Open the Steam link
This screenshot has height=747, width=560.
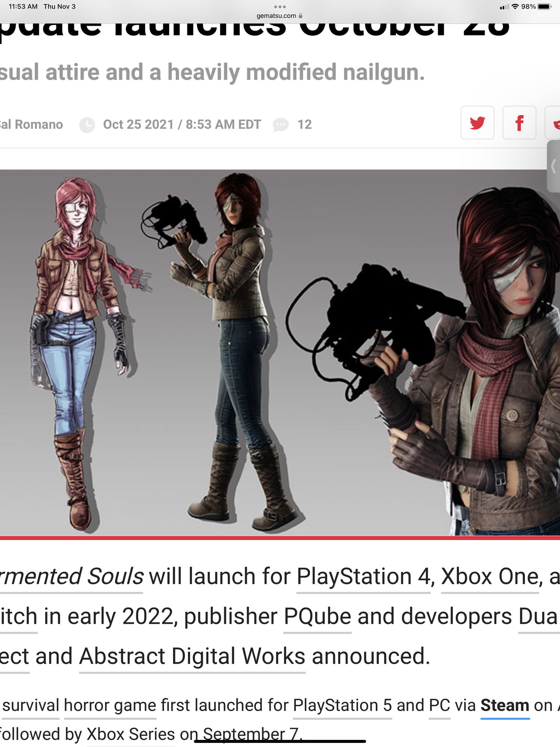tap(505, 705)
